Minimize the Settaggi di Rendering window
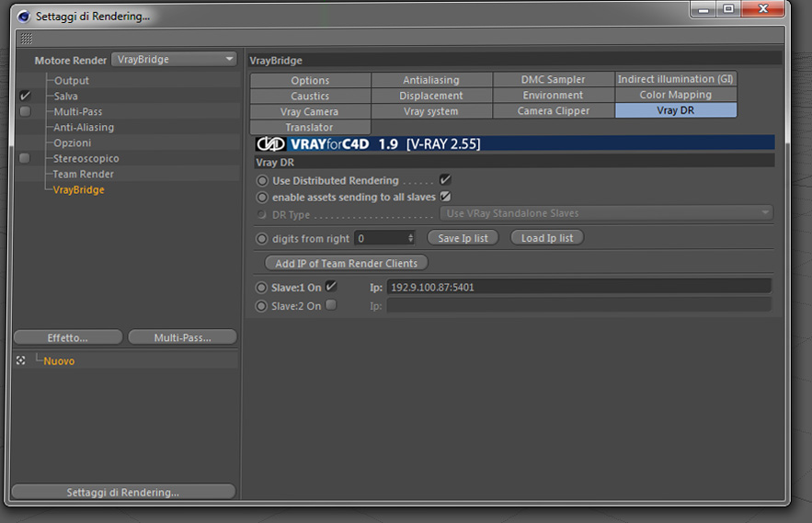The width and height of the screenshot is (812, 523). (x=703, y=9)
